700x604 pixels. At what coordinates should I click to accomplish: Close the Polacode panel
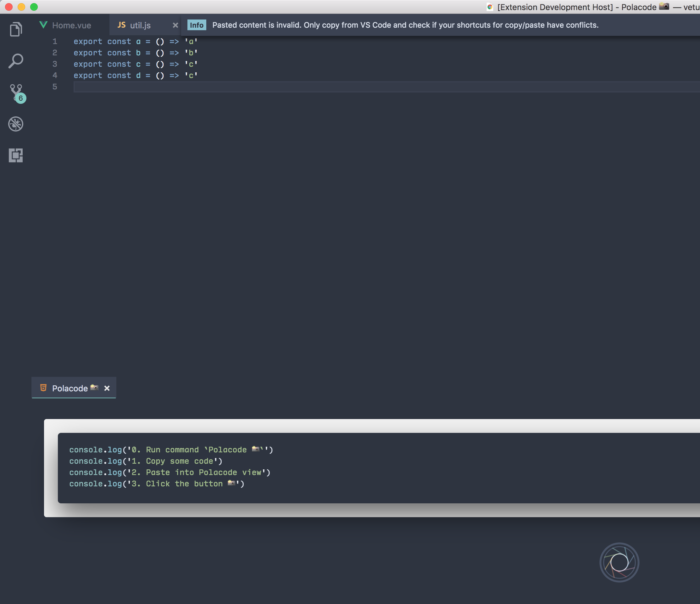[107, 388]
